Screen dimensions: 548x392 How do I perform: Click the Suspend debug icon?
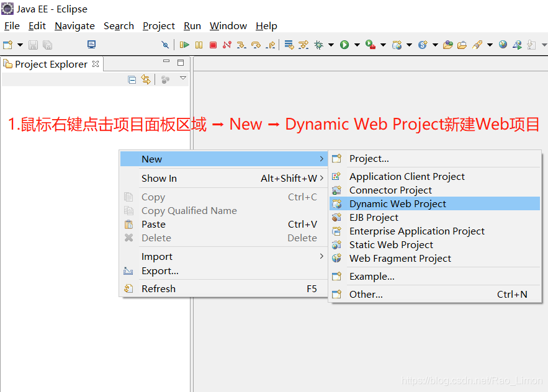199,45
